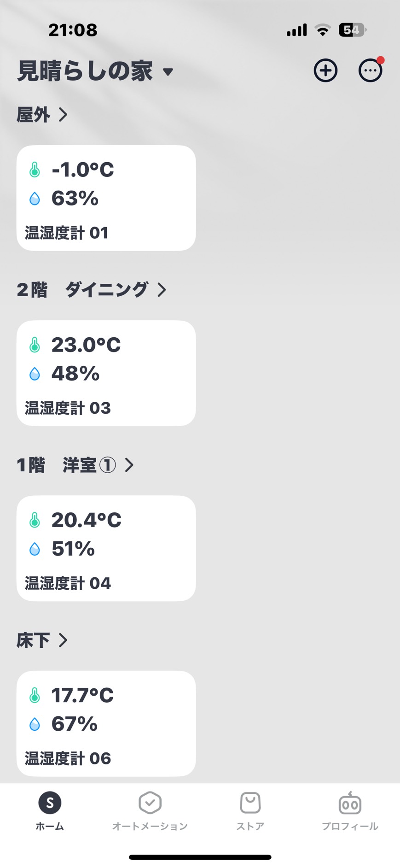Open the 見晴らしの家 home selector dropdown
Screen dimensions: 400x868
coord(95,71)
